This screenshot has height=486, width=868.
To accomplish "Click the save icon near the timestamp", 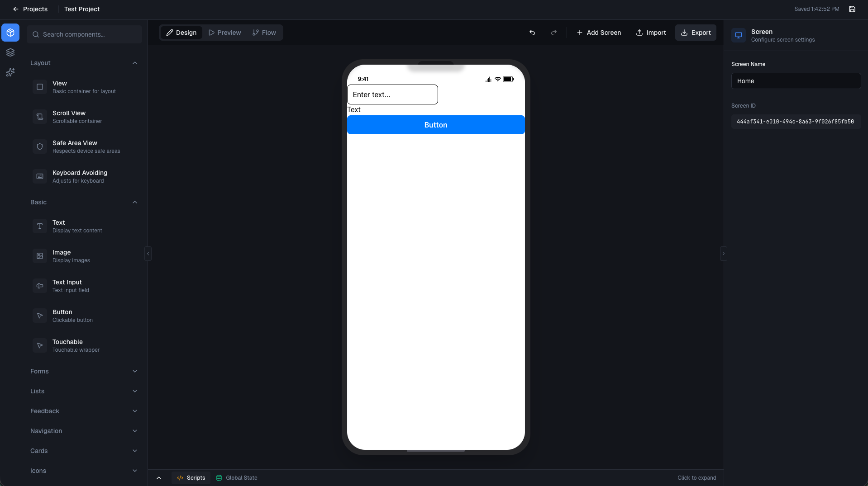I will pyautogui.click(x=853, y=9).
